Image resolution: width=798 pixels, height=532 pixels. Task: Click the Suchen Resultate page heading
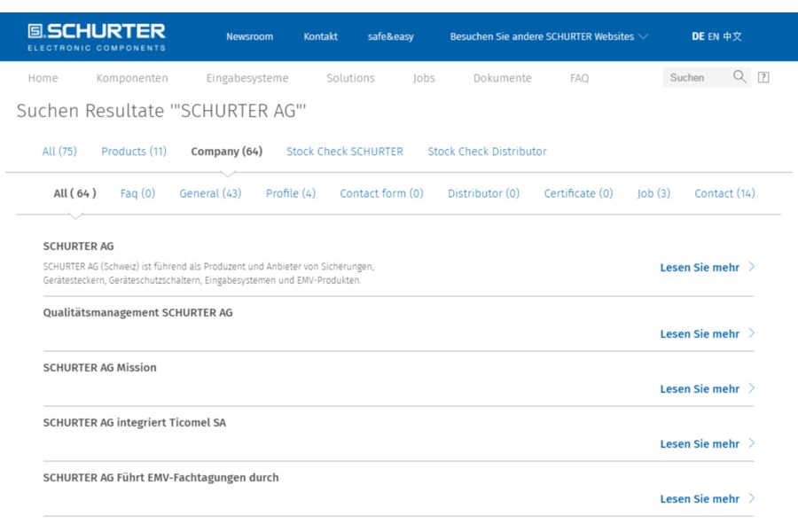[161, 111]
